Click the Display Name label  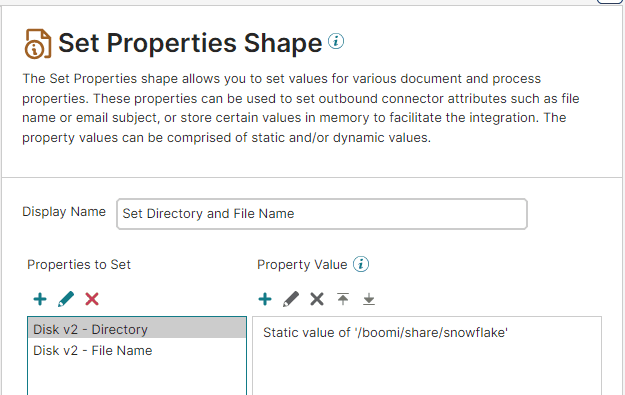point(64,212)
